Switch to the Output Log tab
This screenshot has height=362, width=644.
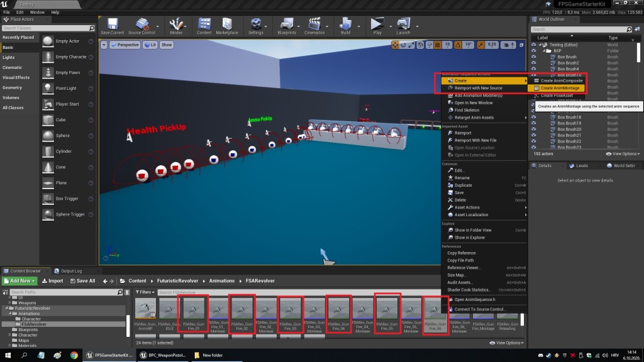click(70, 271)
